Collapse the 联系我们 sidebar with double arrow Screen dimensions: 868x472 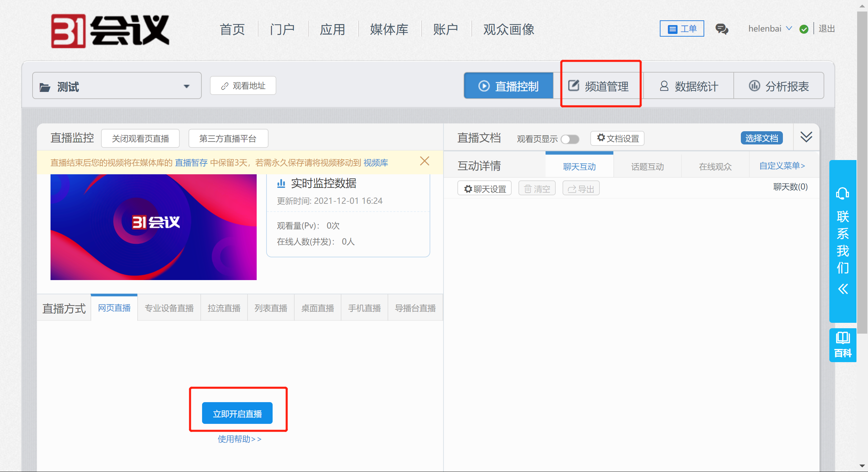pos(843,289)
